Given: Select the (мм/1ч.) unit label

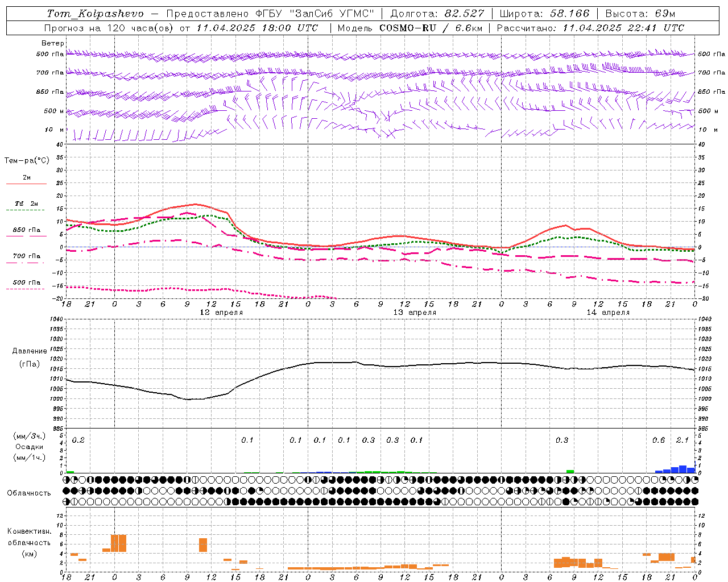Looking at the screenshot, I should (30, 458).
